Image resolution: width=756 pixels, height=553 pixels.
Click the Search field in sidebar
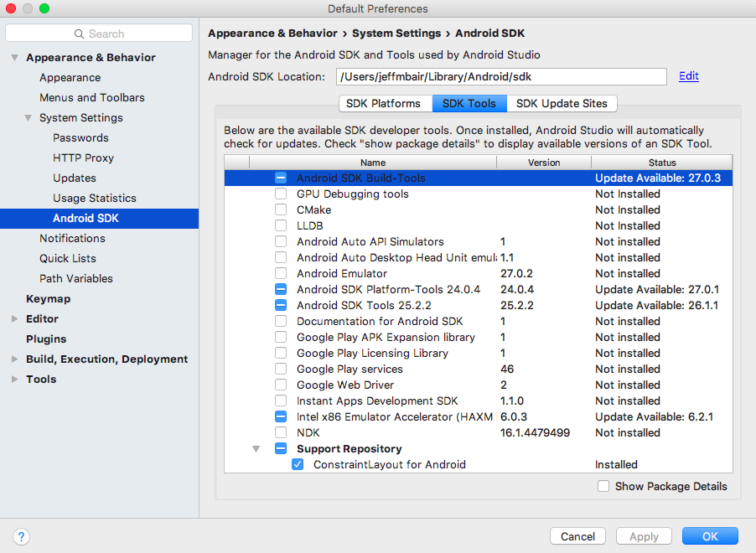99,34
